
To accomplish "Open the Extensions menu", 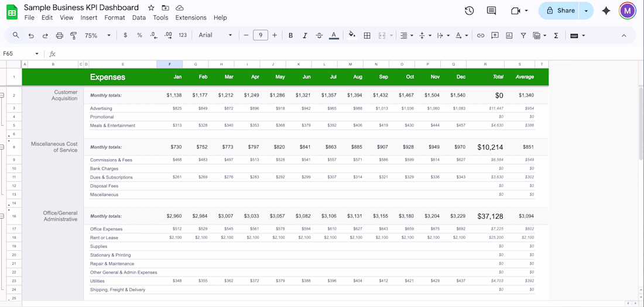I will point(191,18).
